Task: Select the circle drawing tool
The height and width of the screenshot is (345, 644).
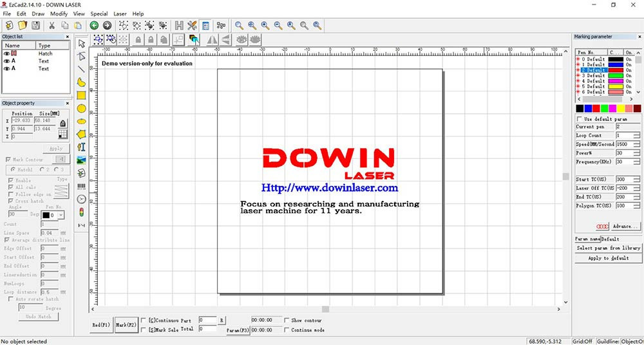Action: click(x=82, y=108)
